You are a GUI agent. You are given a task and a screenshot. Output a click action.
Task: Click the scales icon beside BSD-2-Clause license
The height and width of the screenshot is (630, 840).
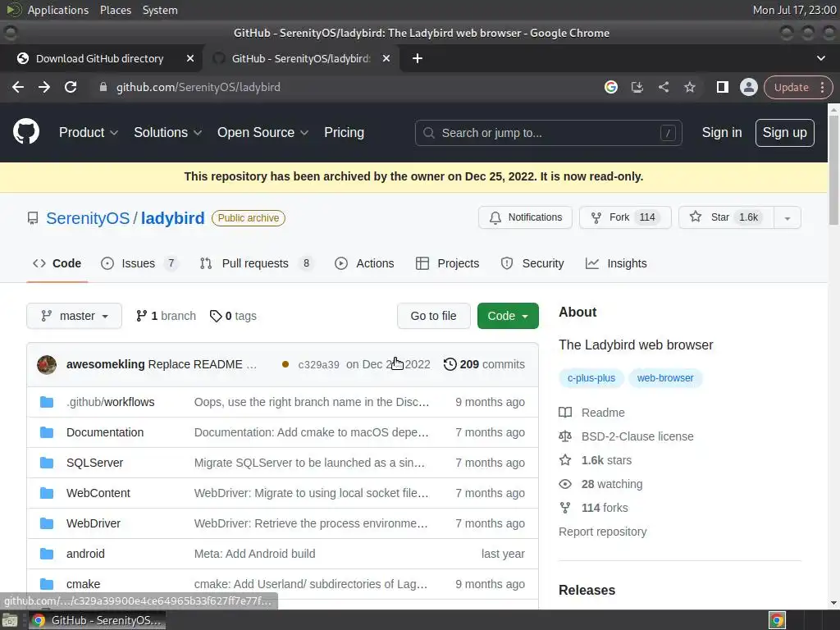click(565, 436)
